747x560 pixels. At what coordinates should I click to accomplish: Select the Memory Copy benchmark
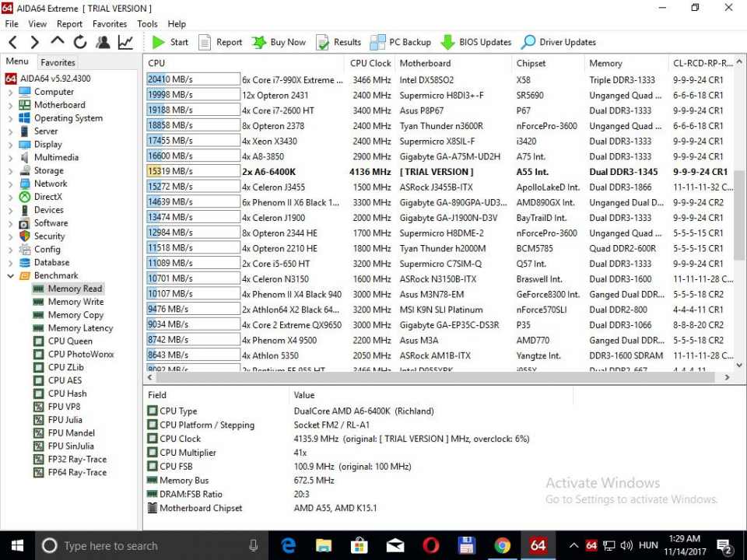[x=75, y=315]
